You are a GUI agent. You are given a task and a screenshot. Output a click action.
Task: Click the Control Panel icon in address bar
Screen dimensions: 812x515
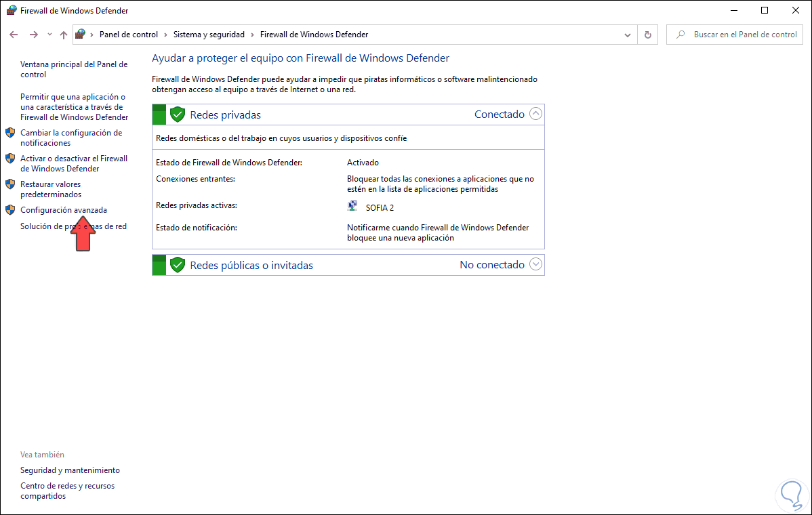pos(80,34)
